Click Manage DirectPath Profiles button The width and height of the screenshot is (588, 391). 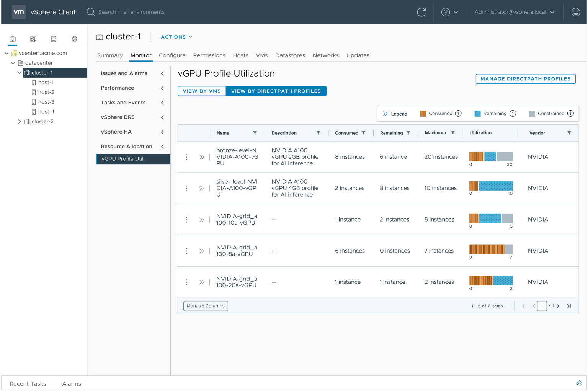(x=525, y=79)
